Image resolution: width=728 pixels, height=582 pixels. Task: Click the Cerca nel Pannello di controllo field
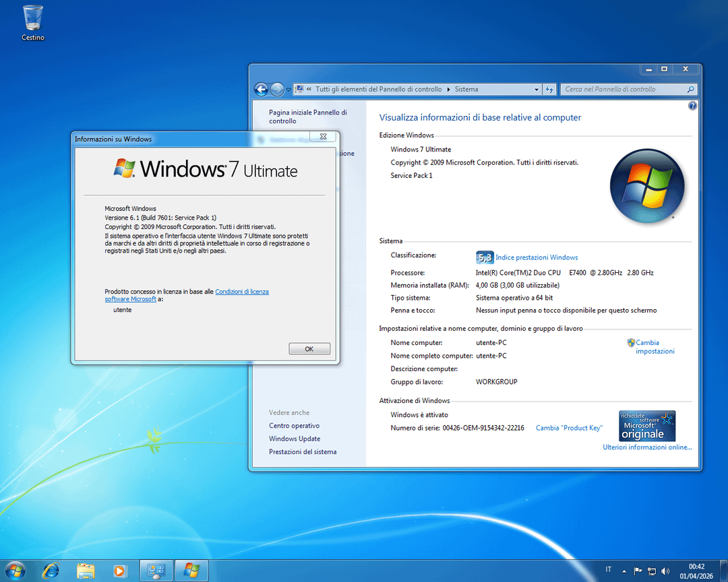coord(624,89)
